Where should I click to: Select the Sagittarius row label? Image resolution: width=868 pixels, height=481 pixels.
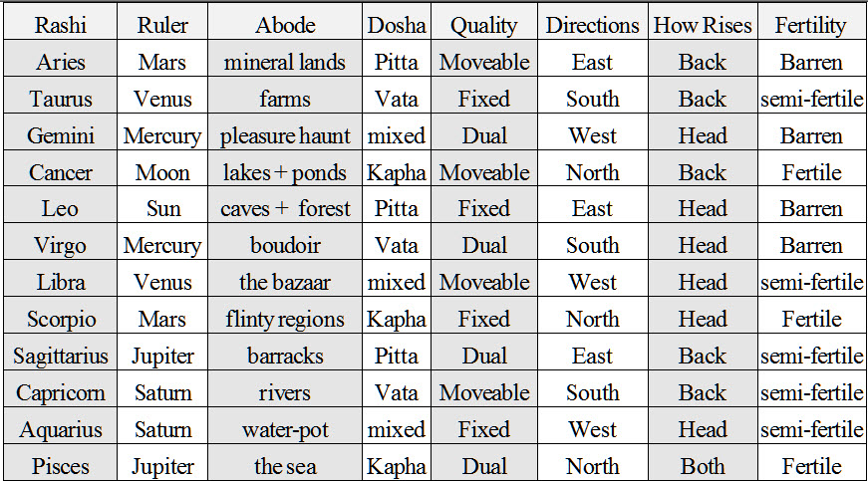click(60, 356)
